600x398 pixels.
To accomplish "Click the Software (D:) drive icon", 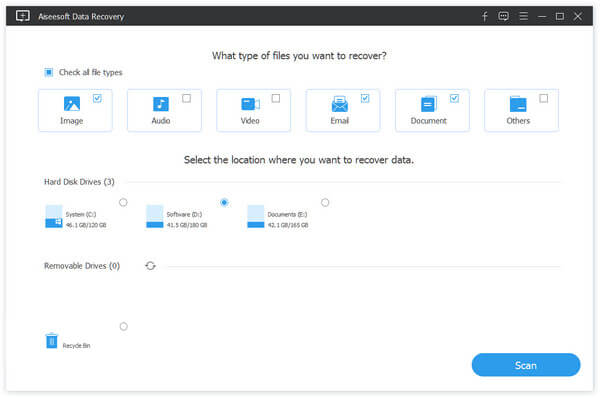I will point(155,216).
